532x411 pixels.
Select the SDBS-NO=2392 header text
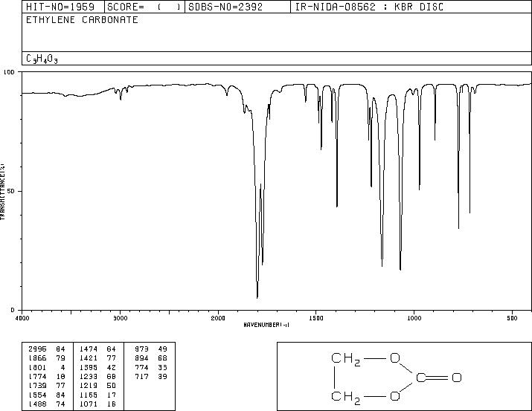[x=225, y=7]
